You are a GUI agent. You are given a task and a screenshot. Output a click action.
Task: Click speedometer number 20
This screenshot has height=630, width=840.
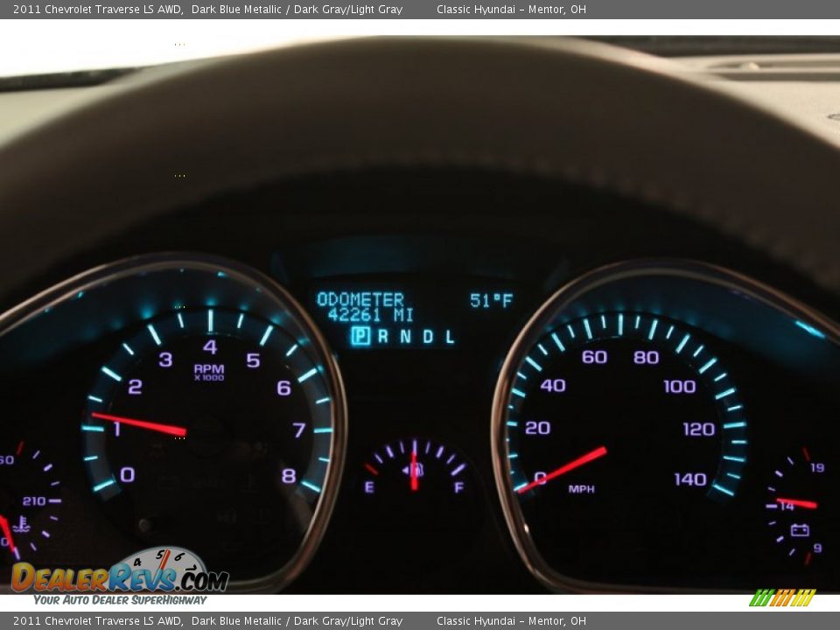(x=537, y=428)
